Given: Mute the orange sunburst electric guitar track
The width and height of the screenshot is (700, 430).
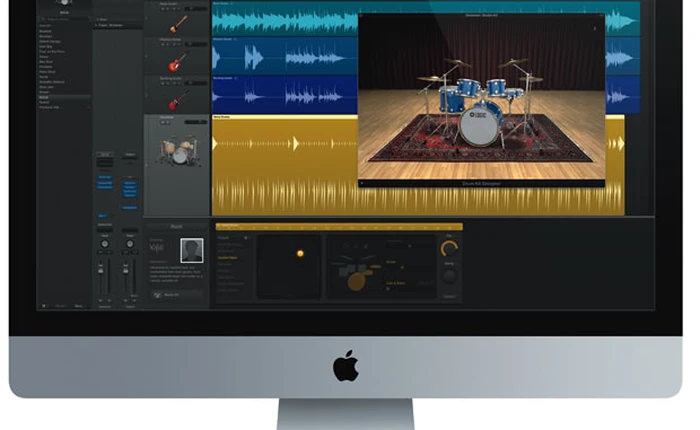Looking at the screenshot, I should click(163, 44).
